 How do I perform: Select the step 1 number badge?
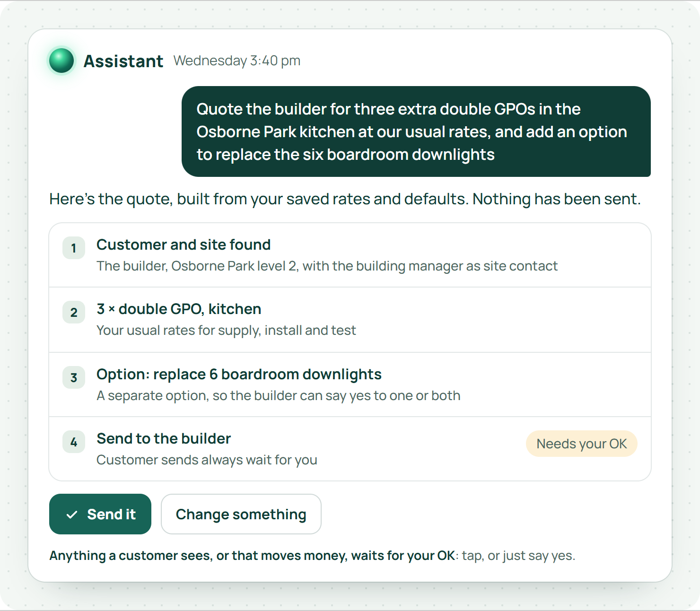[x=74, y=248]
